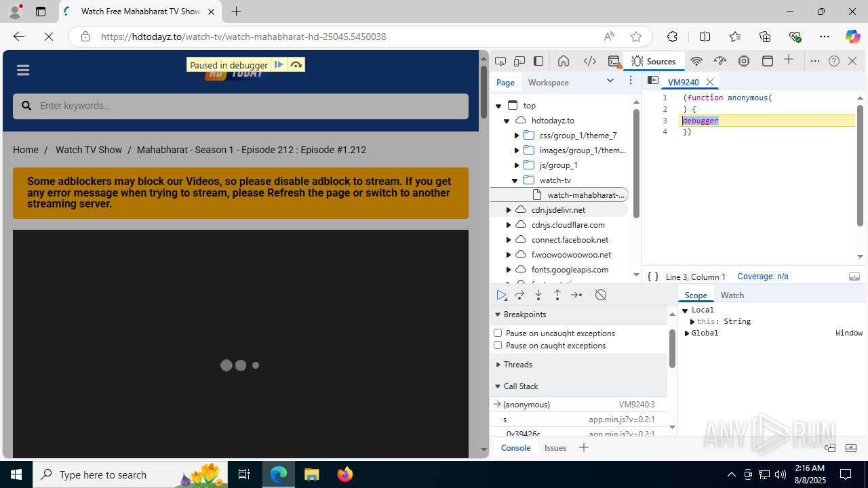The height and width of the screenshot is (488, 868).
Task: Step into next function call
Action: pyautogui.click(x=538, y=295)
